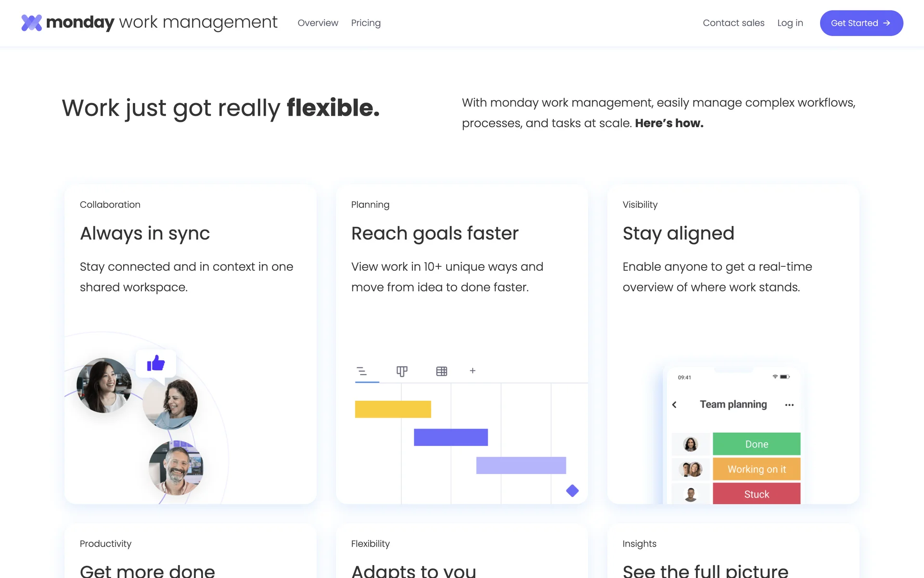Click the blue diamond milestone marker
Image resolution: width=924 pixels, height=578 pixels.
coord(572,491)
